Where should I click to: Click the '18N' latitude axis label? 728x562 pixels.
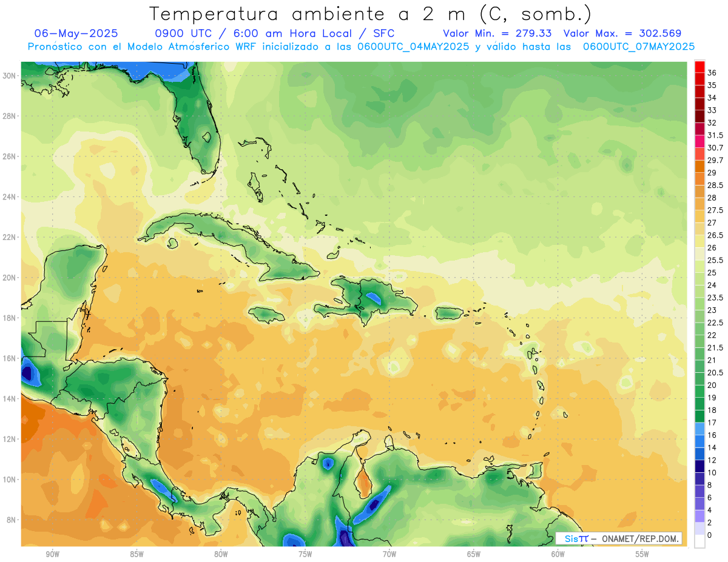[x=10, y=318]
